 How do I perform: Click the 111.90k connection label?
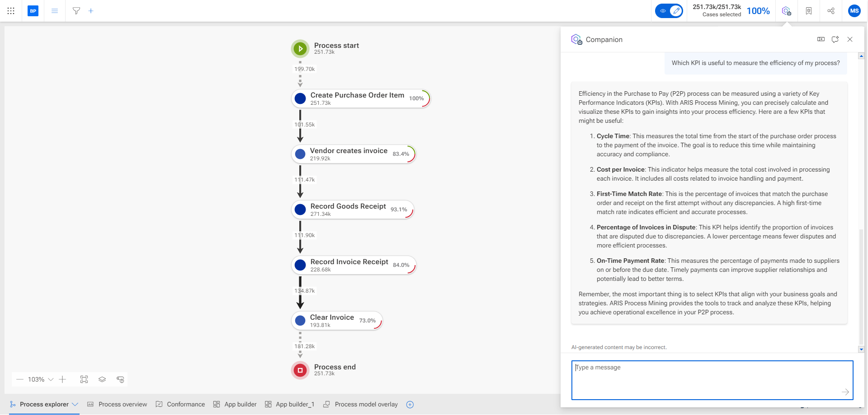(305, 235)
